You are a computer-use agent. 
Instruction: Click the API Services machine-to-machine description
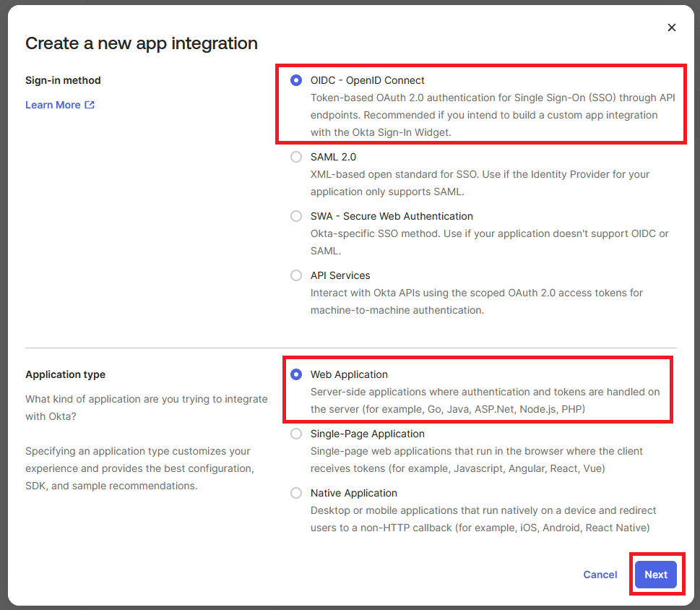[x=476, y=301]
